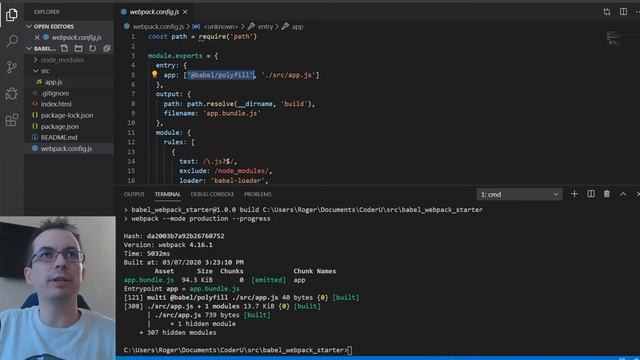Click the '+ 307 hidden modules' terminal line
Viewport: 640px width, 360px height.
click(x=178, y=333)
